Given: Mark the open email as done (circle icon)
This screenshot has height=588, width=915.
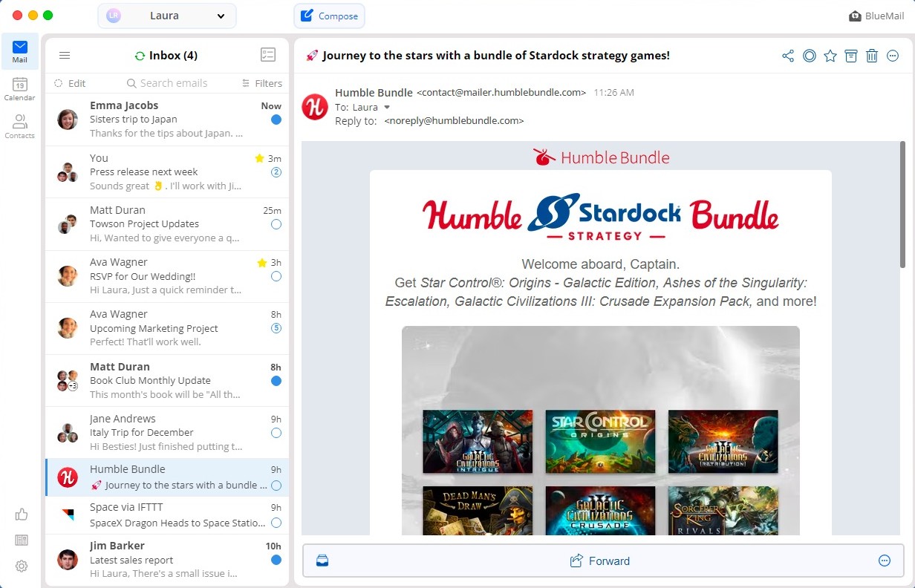Looking at the screenshot, I should click(810, 56).
